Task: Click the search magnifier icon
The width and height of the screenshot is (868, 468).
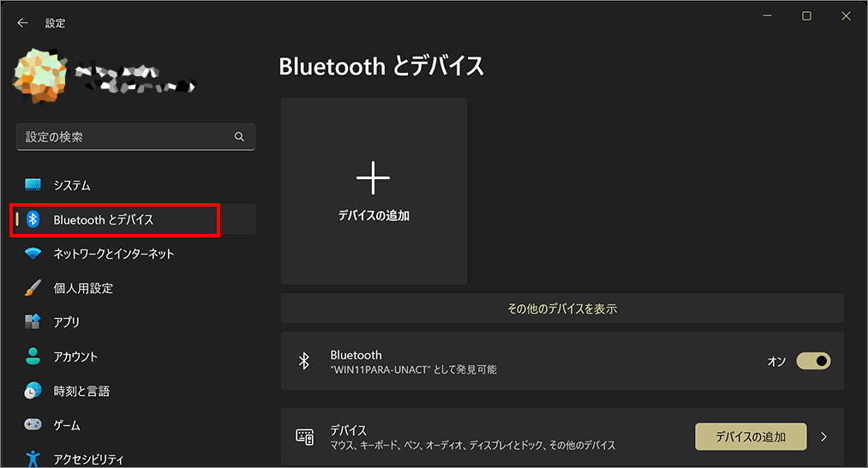Action: click(x=239, y=137)
